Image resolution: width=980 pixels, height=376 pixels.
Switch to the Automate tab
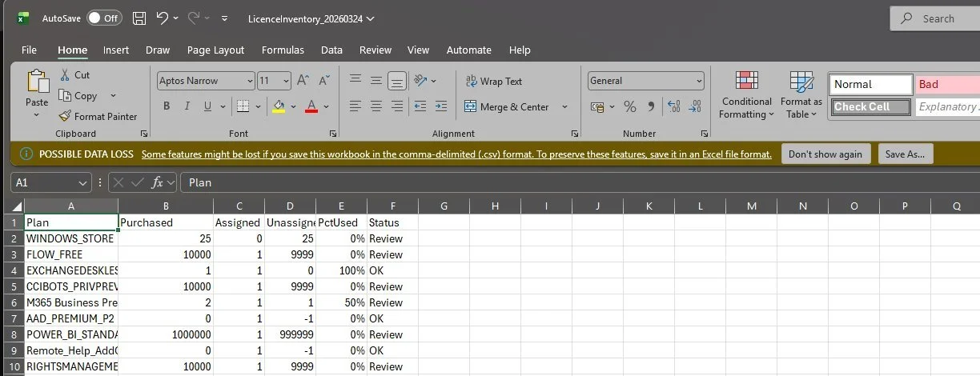point(469,50)
